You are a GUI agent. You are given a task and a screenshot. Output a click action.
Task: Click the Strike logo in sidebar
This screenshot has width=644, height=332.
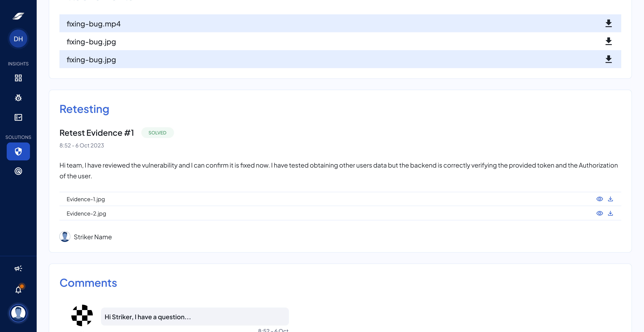18,16
